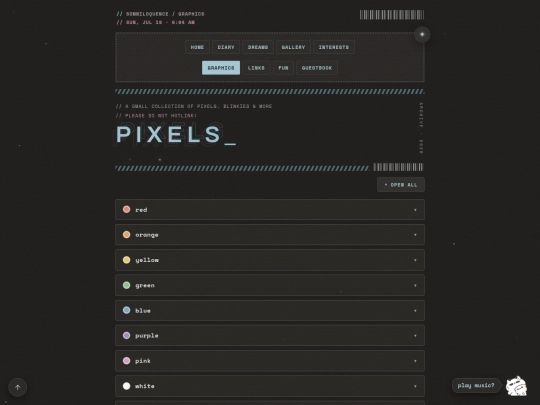Expand the red pixels section
This screenshot has width=540, height=405.
pyautogui.click(x=270, y=210)
